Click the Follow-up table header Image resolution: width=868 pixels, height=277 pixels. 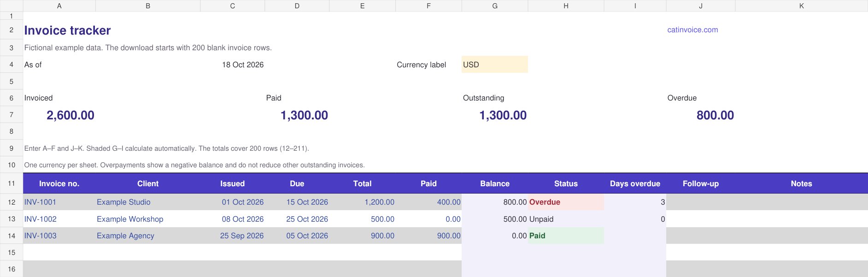[x=701, y=183]
